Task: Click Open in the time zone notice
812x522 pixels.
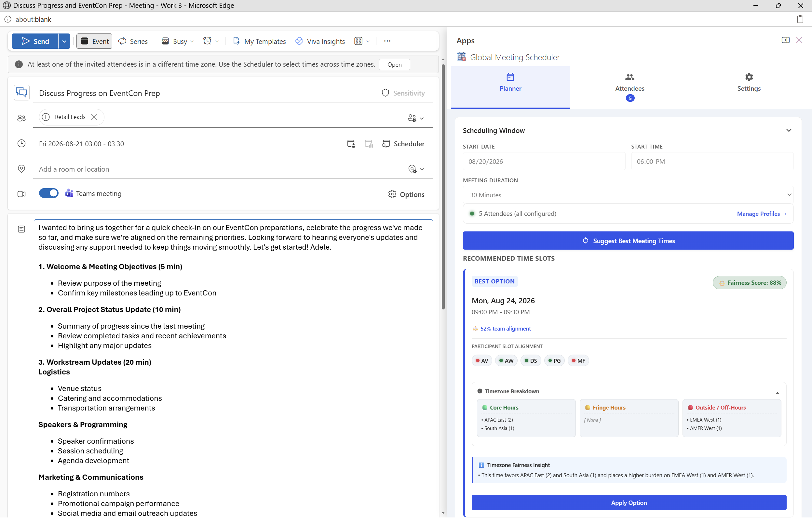Action: tap(395, 64)
